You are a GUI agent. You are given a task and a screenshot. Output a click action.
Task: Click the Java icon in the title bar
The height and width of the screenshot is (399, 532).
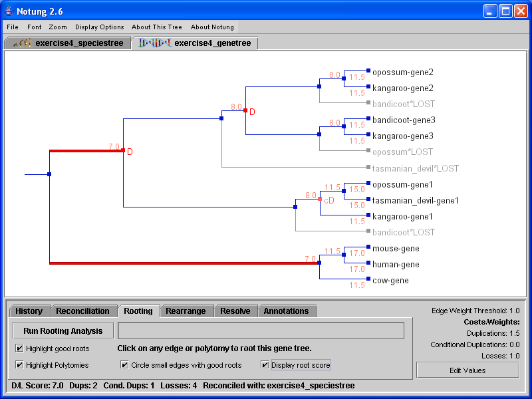(x=9, y=11)
